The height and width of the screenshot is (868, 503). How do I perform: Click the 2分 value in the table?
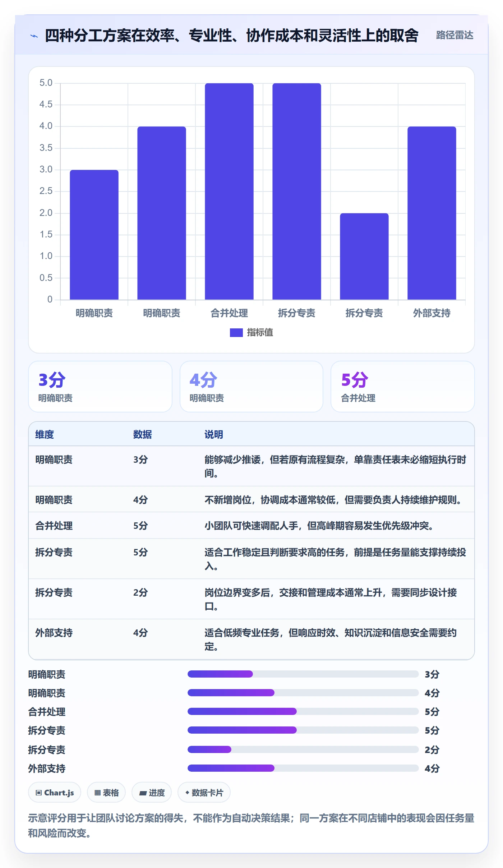(x=140, y=592)
